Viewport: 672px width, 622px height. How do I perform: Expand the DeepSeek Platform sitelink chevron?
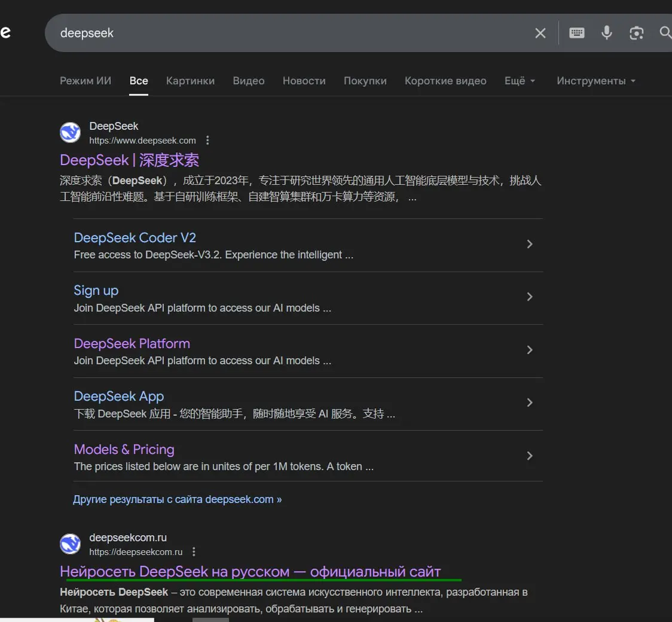[x=529, y=350]
